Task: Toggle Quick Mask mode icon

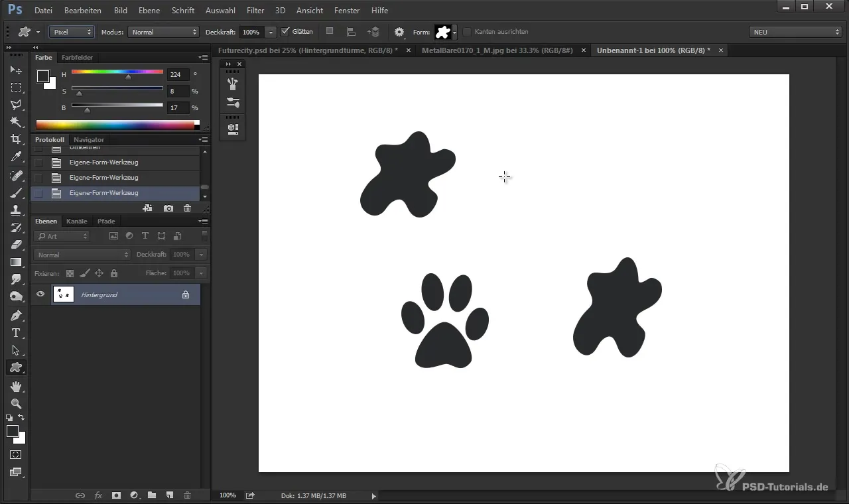Action: [x=16, y=455]
